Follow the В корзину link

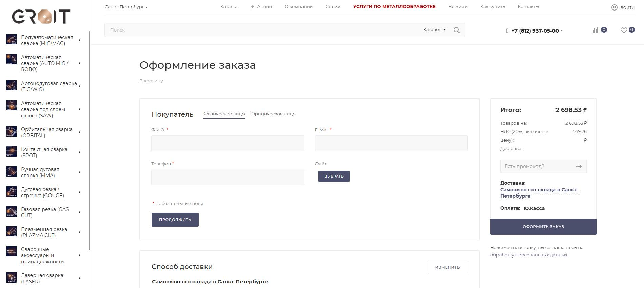pos(151,81)
